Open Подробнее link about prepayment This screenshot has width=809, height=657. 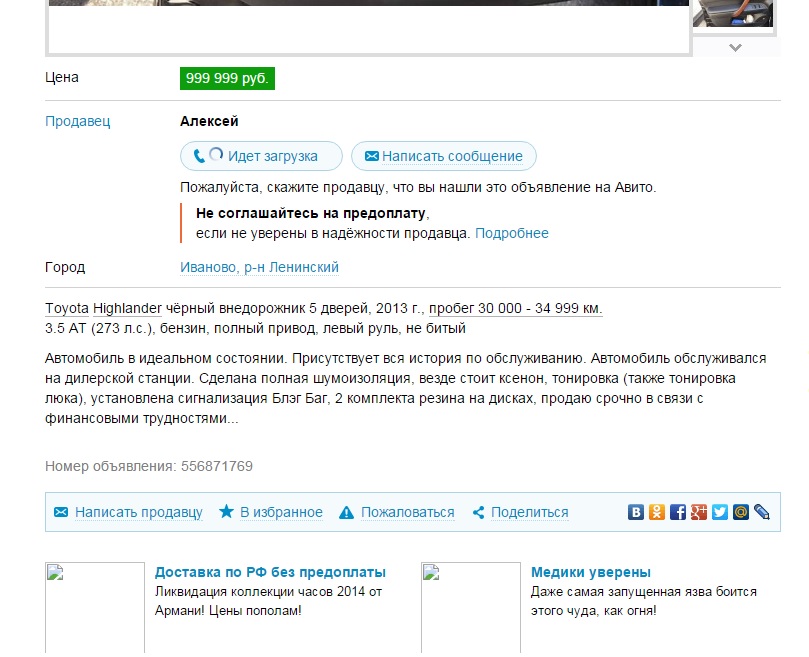[x=511, y=233]
